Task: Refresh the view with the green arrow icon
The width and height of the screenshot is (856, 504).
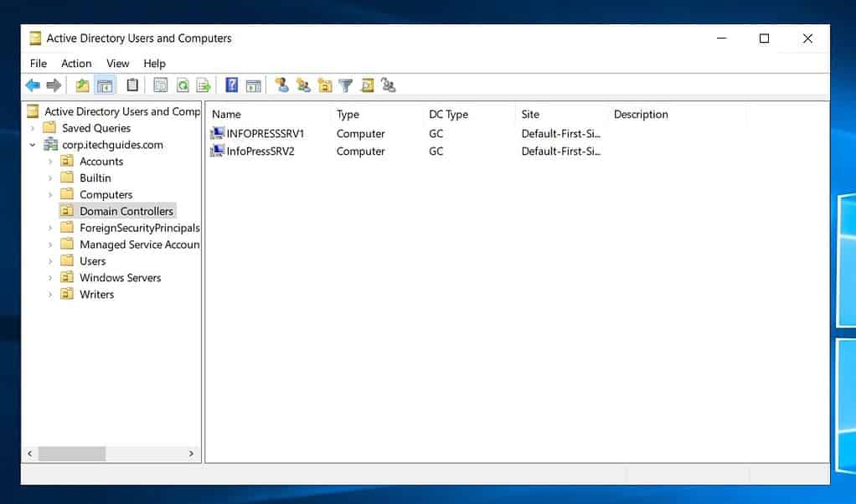Action: 183,85
